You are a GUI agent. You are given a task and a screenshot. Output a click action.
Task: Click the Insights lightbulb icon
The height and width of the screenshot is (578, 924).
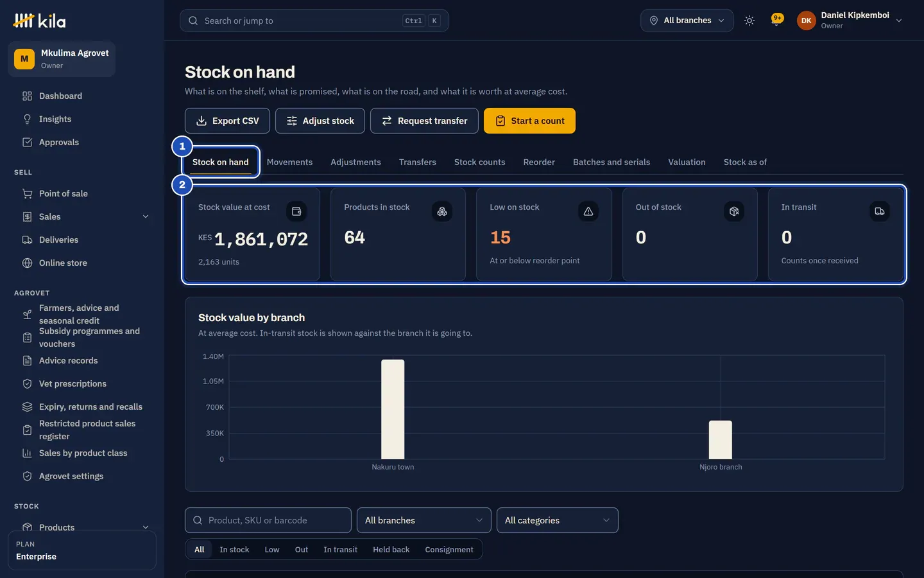(27, 119)
